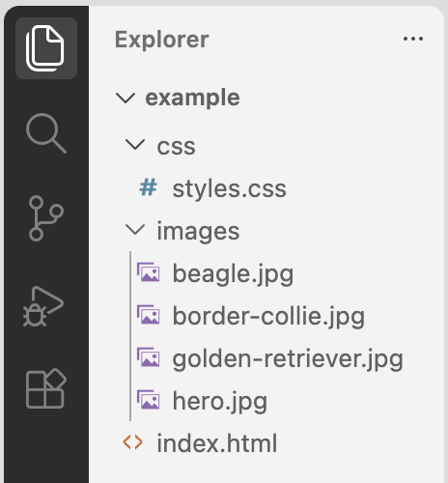Select the images folder label
448x483 pixels.
pyautogui.click(x=198, y=232)
